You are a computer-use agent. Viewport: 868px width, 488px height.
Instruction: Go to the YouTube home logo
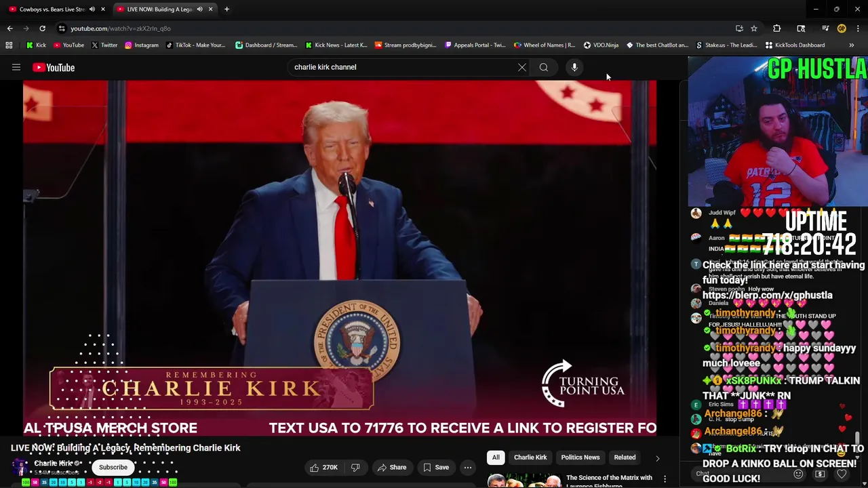pyautogui.click(x=54, y=67)
